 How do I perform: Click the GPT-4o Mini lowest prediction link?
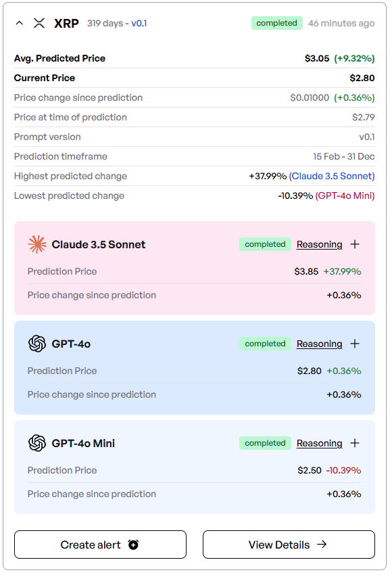[345, 195]
